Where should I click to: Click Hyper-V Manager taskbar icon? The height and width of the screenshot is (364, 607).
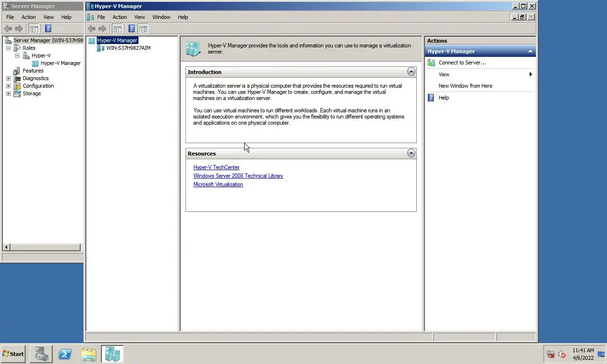(112, 354)
